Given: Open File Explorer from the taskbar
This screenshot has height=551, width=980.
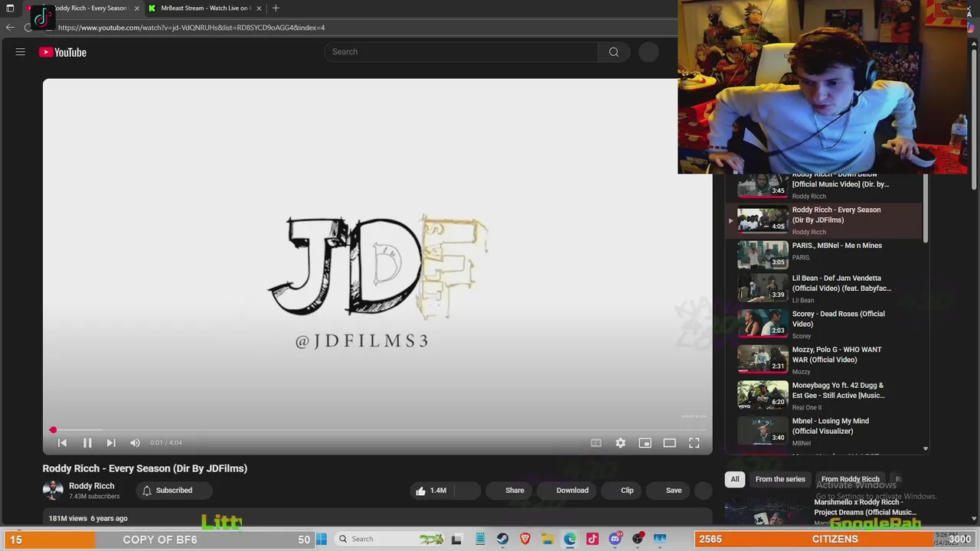Looking at the screenshot, I should tap(547, 539).
